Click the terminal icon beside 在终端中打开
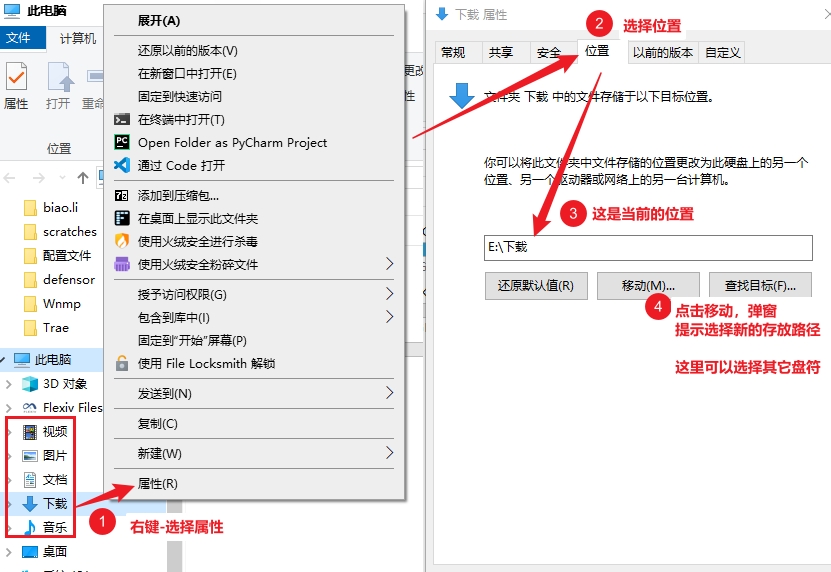 (122, 120)
